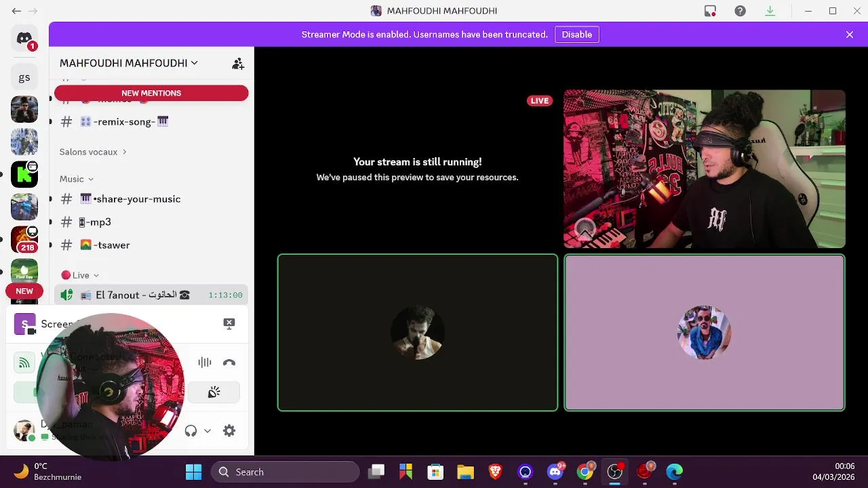
Task: Go back with the left arrow
Action: coord(16,11)
